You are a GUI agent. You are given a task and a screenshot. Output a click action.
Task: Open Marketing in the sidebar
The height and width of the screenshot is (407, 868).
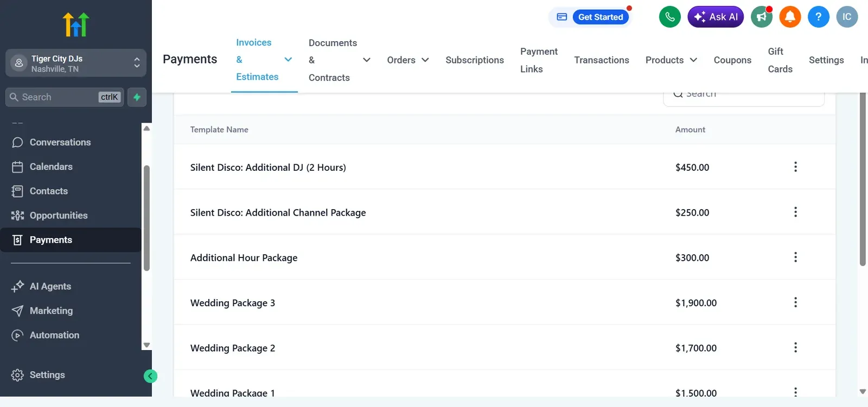[71, 311]
